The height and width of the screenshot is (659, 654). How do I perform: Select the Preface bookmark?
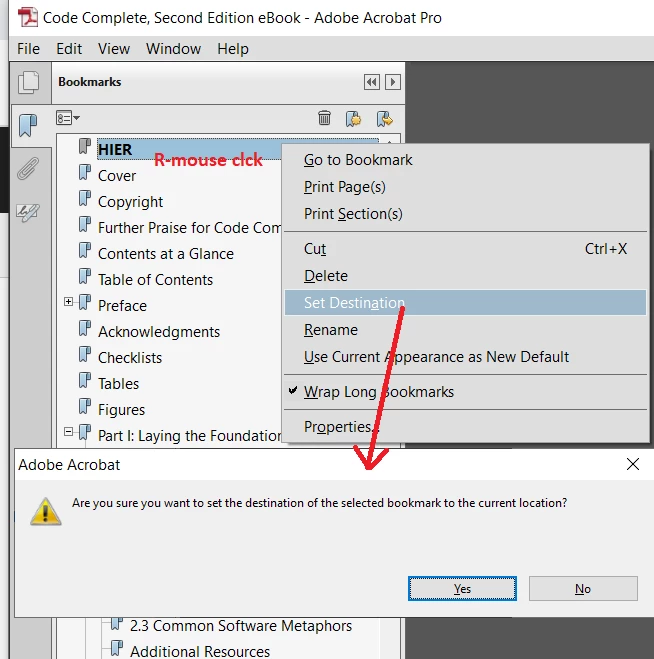tap(122, 306)
